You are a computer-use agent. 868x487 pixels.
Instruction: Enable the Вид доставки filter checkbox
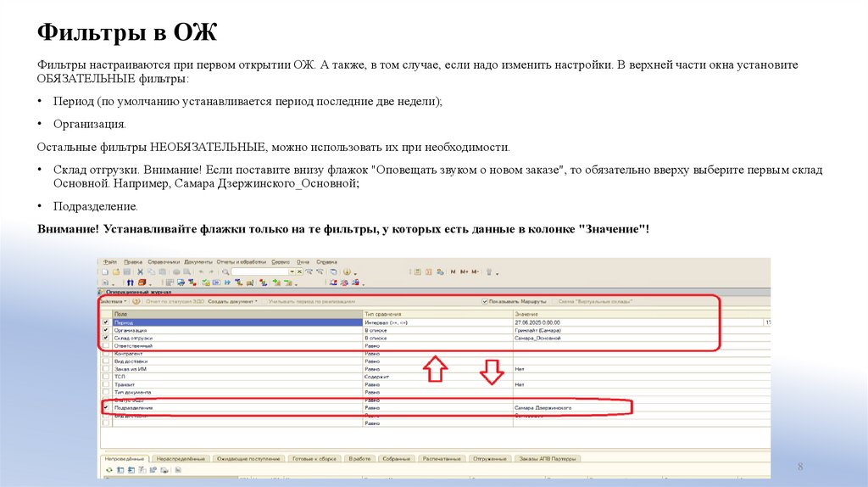[106, 361]
